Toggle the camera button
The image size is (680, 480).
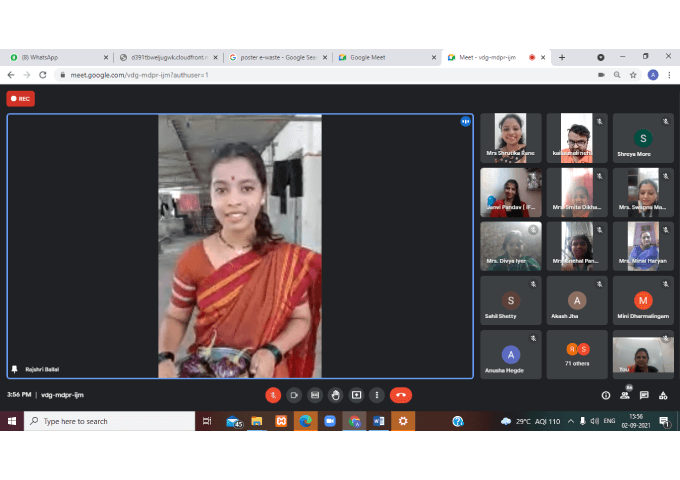point(294,395)
